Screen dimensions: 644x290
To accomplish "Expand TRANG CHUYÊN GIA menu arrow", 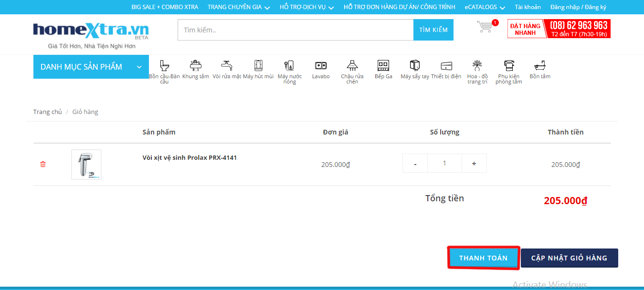I will [267, 8].
